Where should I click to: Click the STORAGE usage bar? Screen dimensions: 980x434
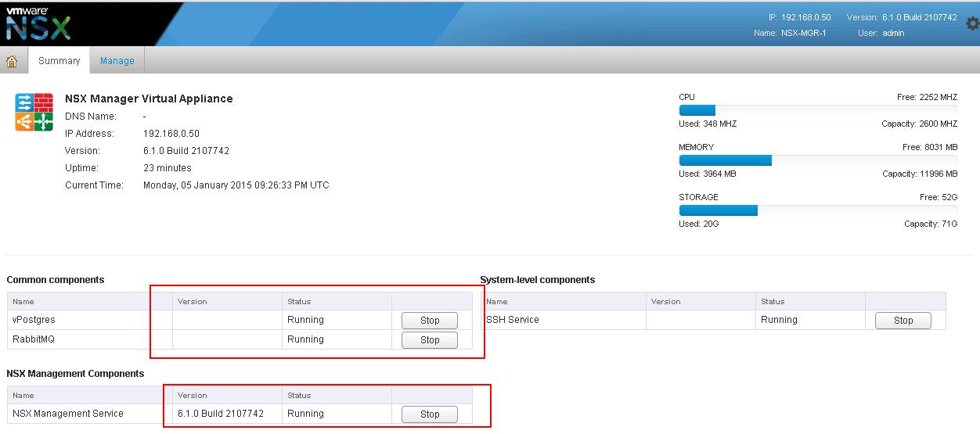[818, 210]
